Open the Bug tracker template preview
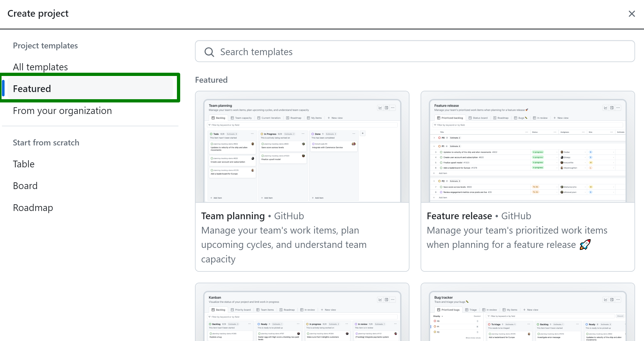 tap(528, 312)
